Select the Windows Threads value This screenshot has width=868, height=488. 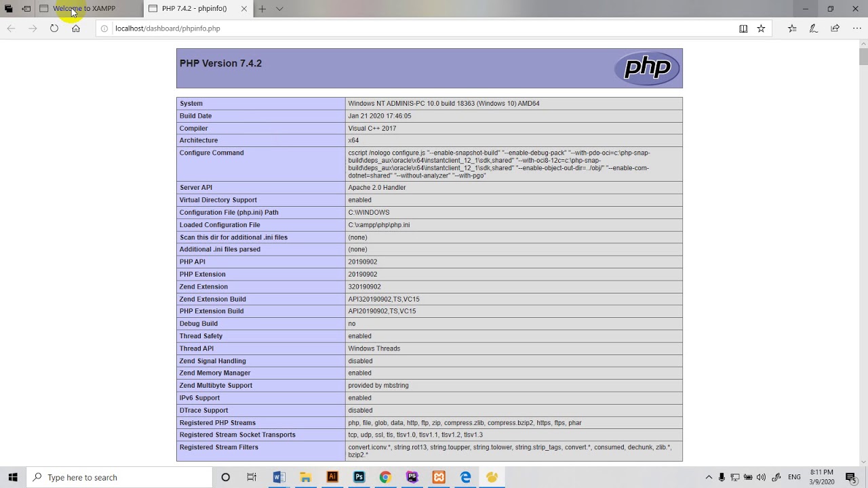[x=374, y=348]
